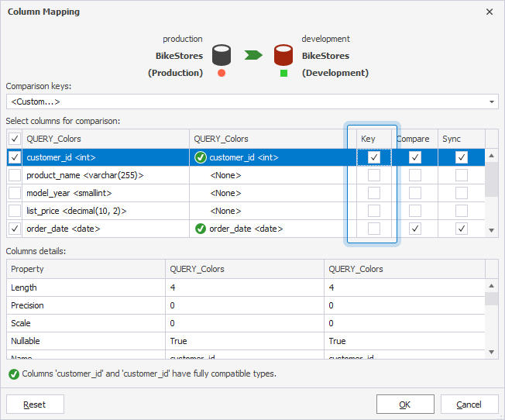This screenshot has width=505, height=420.
Task: Click the red circle Production indicator
Action: pyautogui.click(x=222, y=73)
